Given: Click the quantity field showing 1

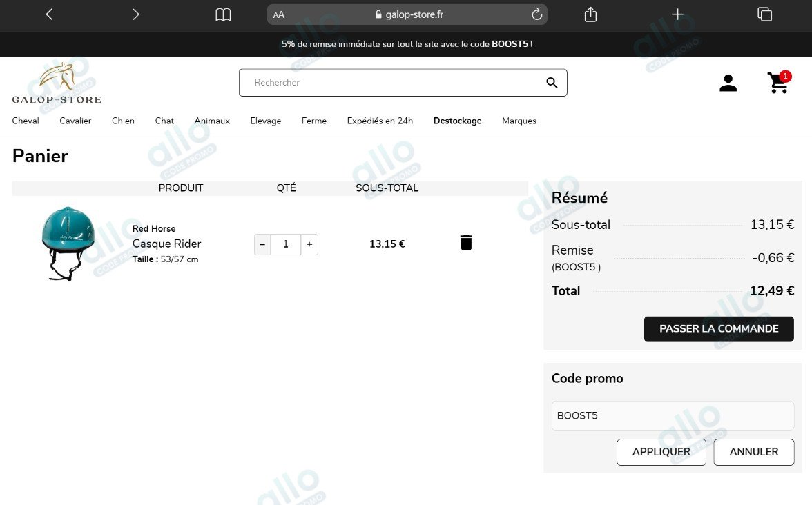Looking at the screenshot, I should [285, 244].
